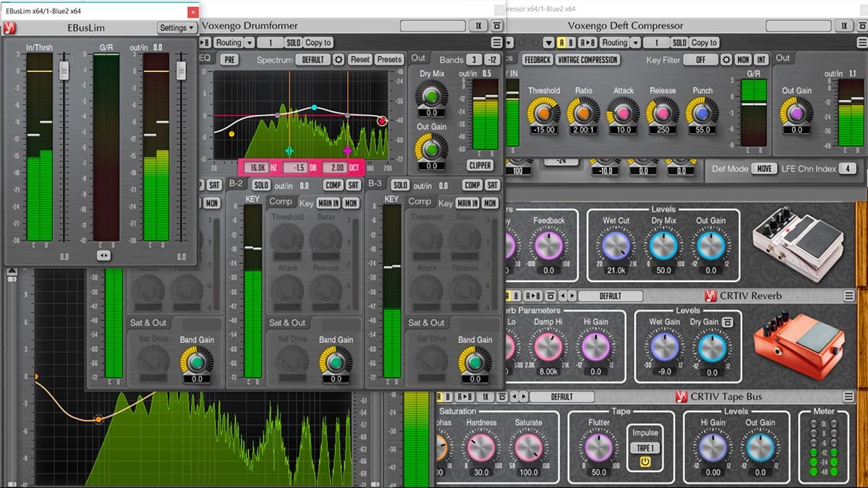Toggle INT in Deft Compressor key filter
The image size is (868, 488).
tap(762, 59)
